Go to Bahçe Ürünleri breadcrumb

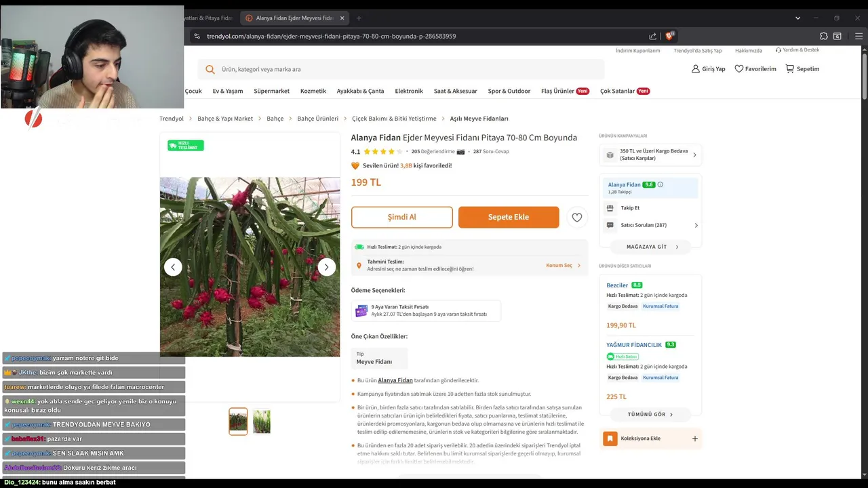(x=317, y=119)
